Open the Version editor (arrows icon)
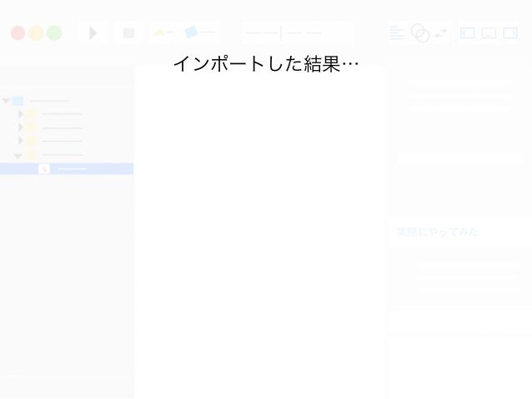532x399 pixels. tap(441, 32)
